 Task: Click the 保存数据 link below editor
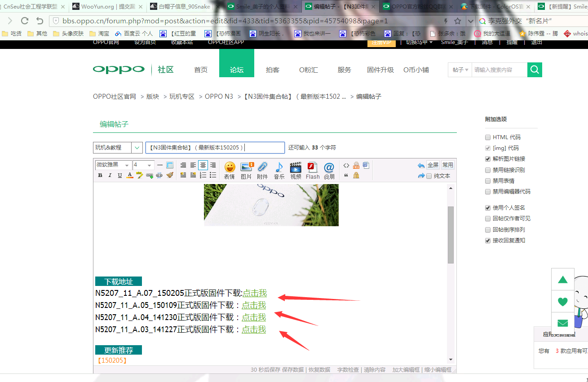pyautogui.click(x=293, y=370)
